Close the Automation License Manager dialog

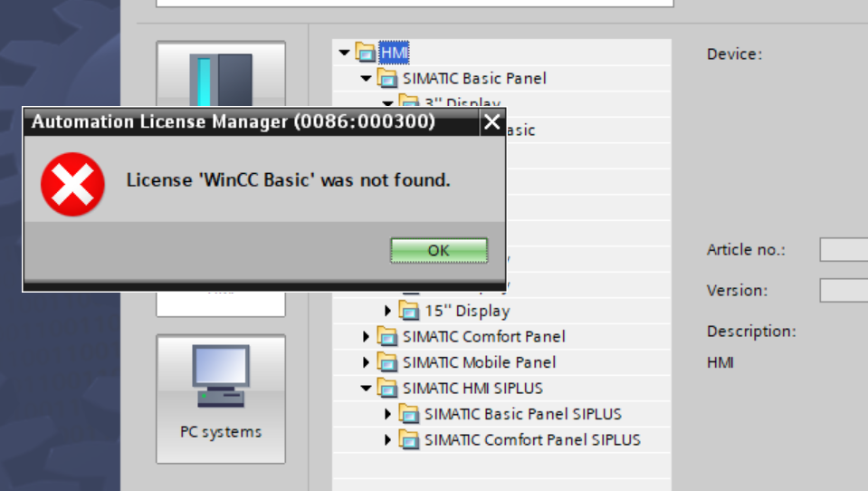(x=492, y=122)
